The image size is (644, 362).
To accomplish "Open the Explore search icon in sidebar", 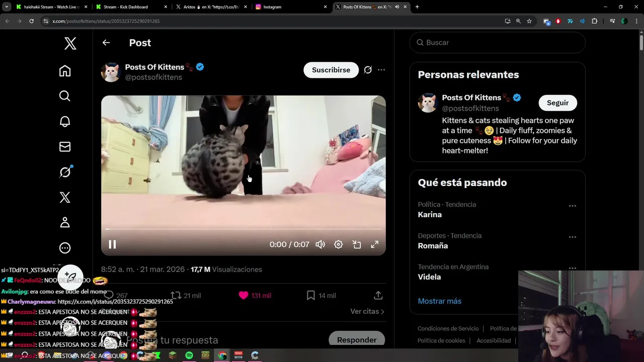I will pyautogui.click(x=65, y=96).
